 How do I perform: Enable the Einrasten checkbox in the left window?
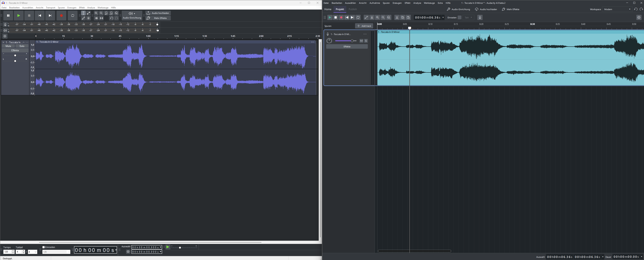pos(43,247)
